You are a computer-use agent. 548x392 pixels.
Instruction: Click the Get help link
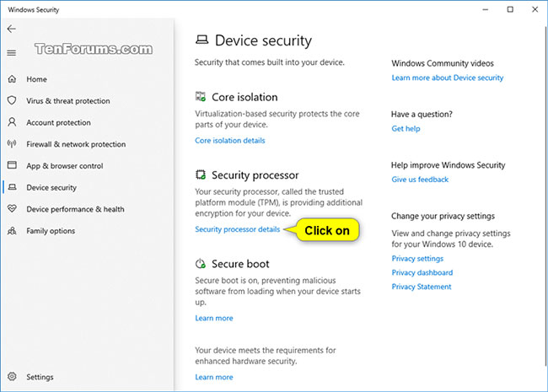[406, 129]
